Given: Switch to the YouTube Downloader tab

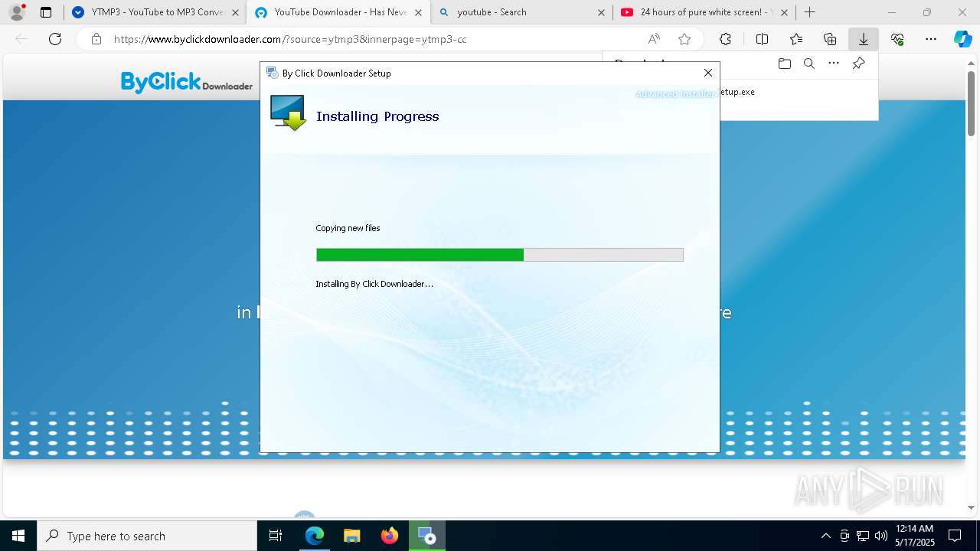Looking at the screenshot, I should [x=337, y=12].
